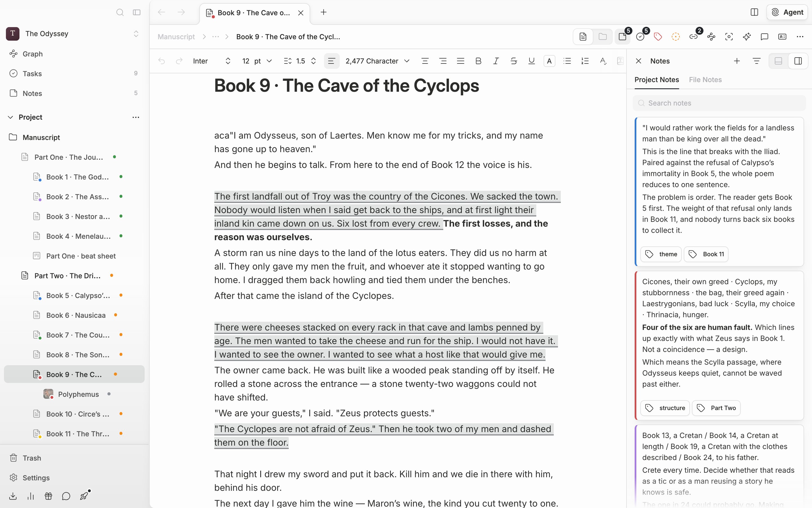Viewport: 812px width, 508px height.
Task: Navigate back with the left arrow
Action: (x=161, y=12)
